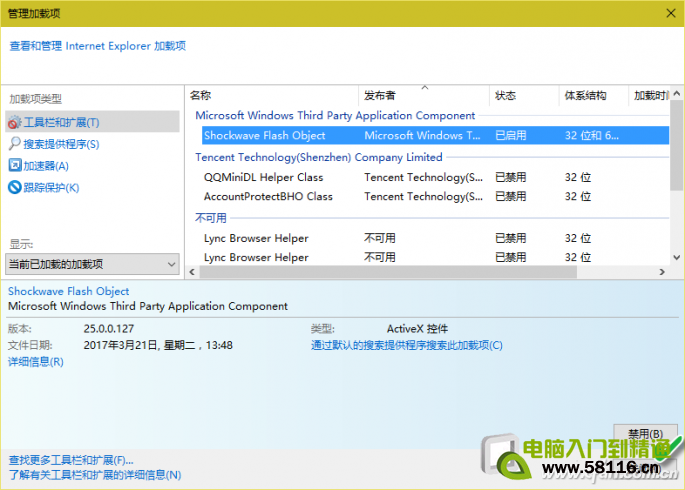Image resolution: width=685 pixels, height=490 pixels.
Task: Sort list by 加载时间 column header
Action: [x=649, y=95]
